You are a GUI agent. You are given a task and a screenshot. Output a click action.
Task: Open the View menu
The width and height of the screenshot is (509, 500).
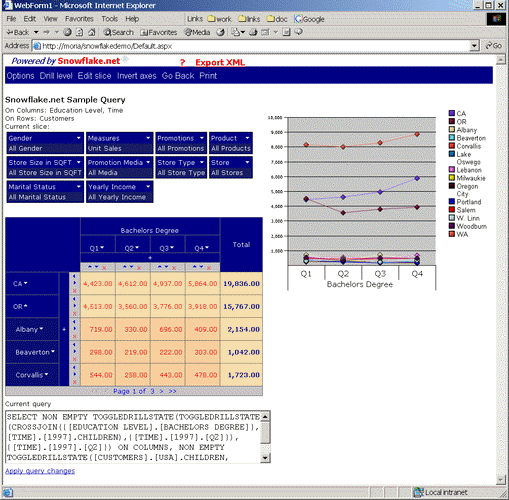click(x=50, y=19)
